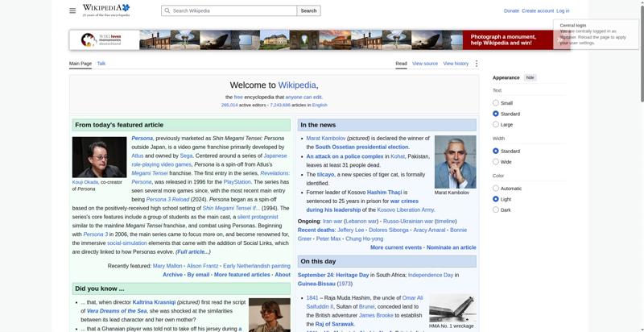Open Vera Dreams of the Sea link
Viewport: 644px width, 332px height.
coord(117,310)
